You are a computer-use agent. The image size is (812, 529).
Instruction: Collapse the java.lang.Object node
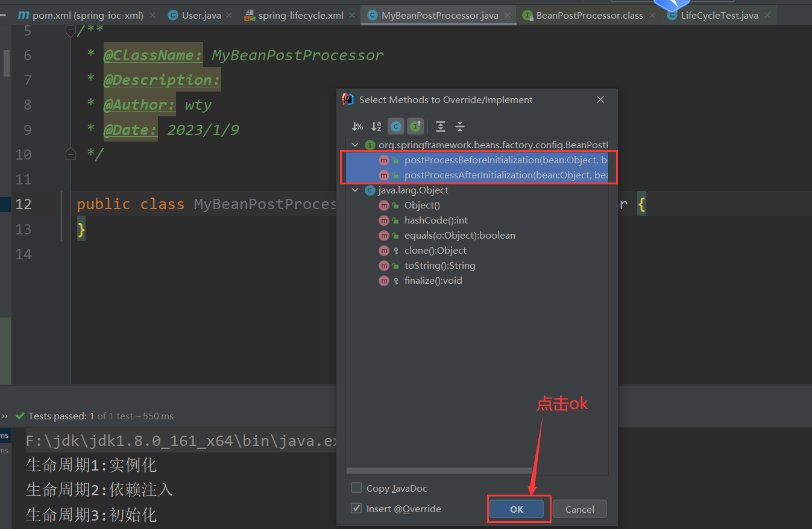(x=355, y=190)
